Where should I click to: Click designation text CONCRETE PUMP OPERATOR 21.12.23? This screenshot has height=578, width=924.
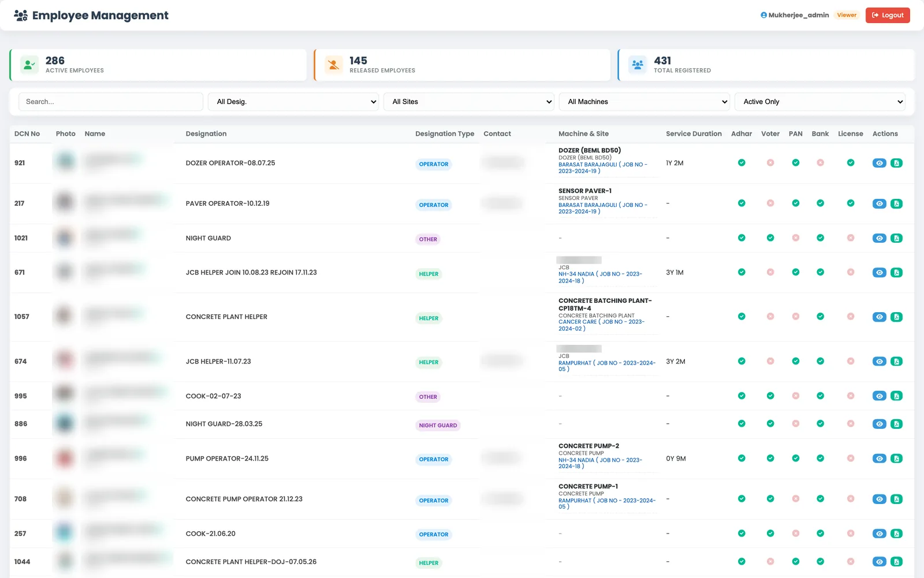[x=244, y=499]
